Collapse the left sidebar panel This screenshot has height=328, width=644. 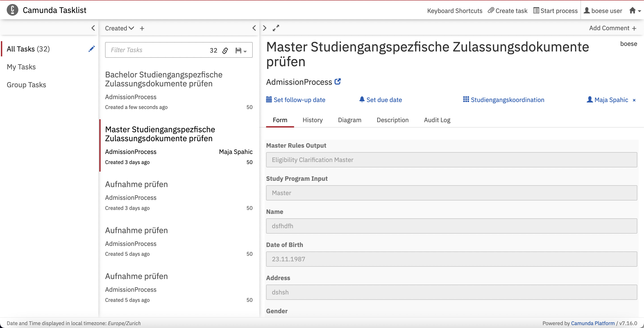tap(93, 28)
